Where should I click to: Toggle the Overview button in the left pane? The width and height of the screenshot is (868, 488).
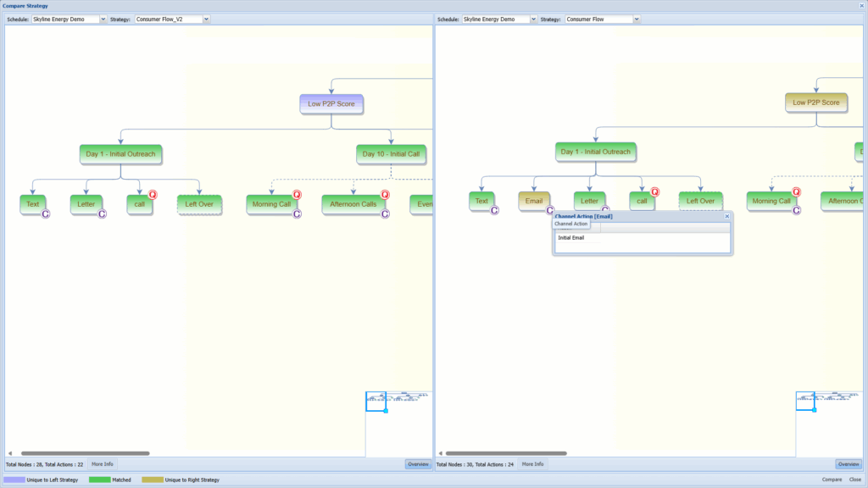click(417, 464)
